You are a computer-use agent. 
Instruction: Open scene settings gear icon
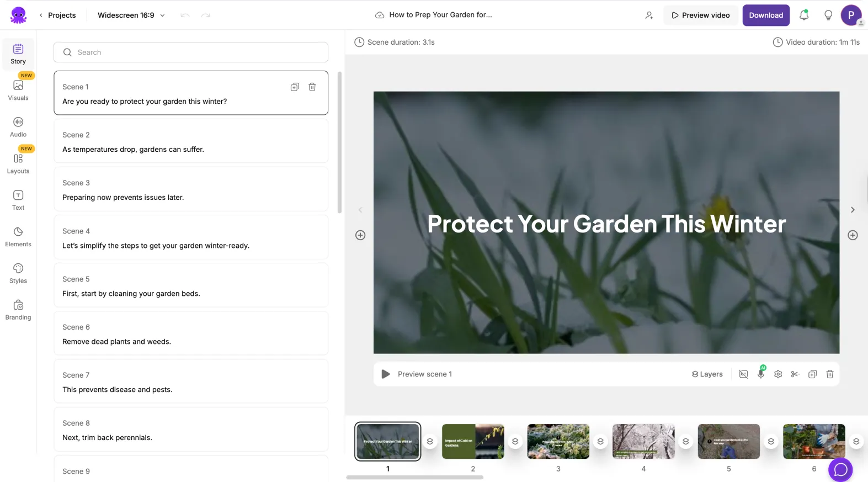[x=778, y=374]
